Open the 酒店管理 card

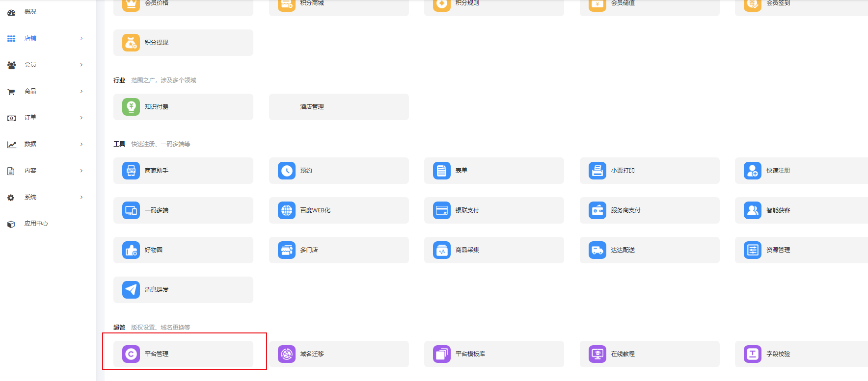(339, 107)
